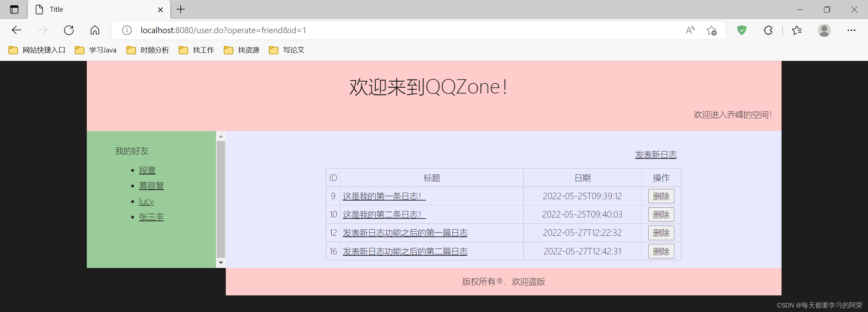Viewport: 868px width, 312px height.
Task: Open the tab actions menu icon
Action: pyautogui.click(x=14, y=9)
